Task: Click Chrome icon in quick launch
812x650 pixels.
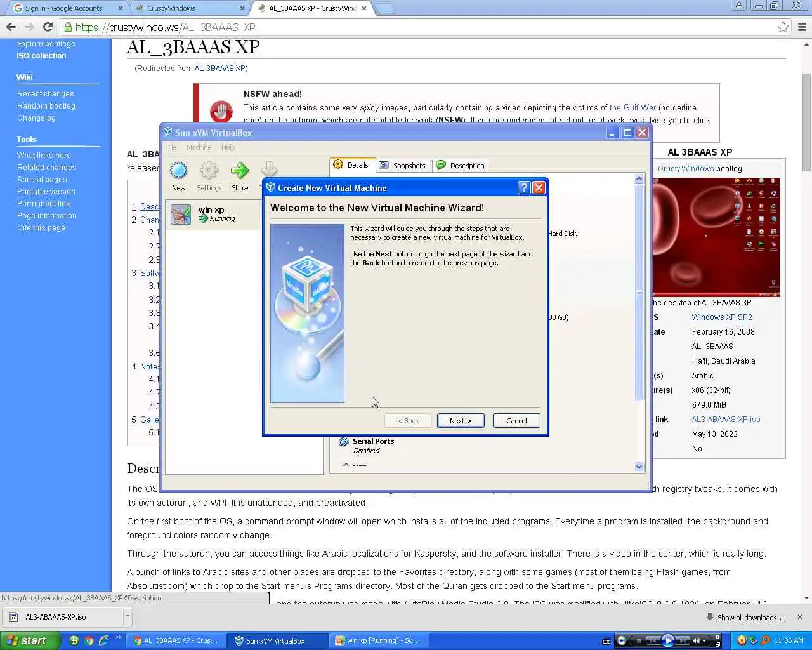Action: pos(89,640)
